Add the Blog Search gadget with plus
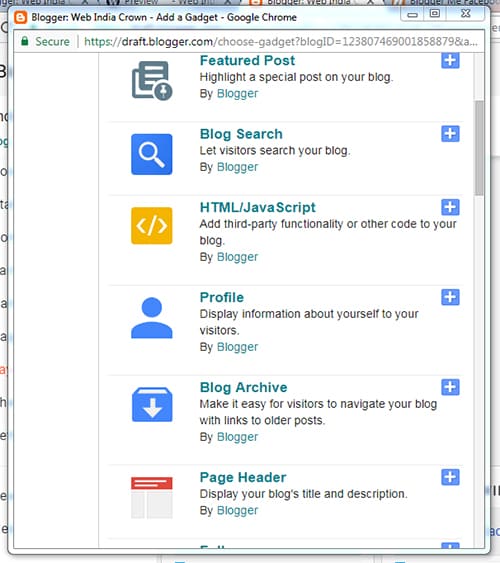This screenshot has width=500, height=563. (x=450, y=134)
